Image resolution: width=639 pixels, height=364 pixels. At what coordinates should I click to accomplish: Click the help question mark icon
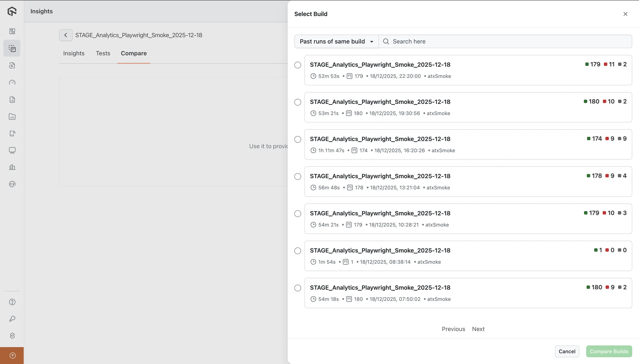(12, 302)
